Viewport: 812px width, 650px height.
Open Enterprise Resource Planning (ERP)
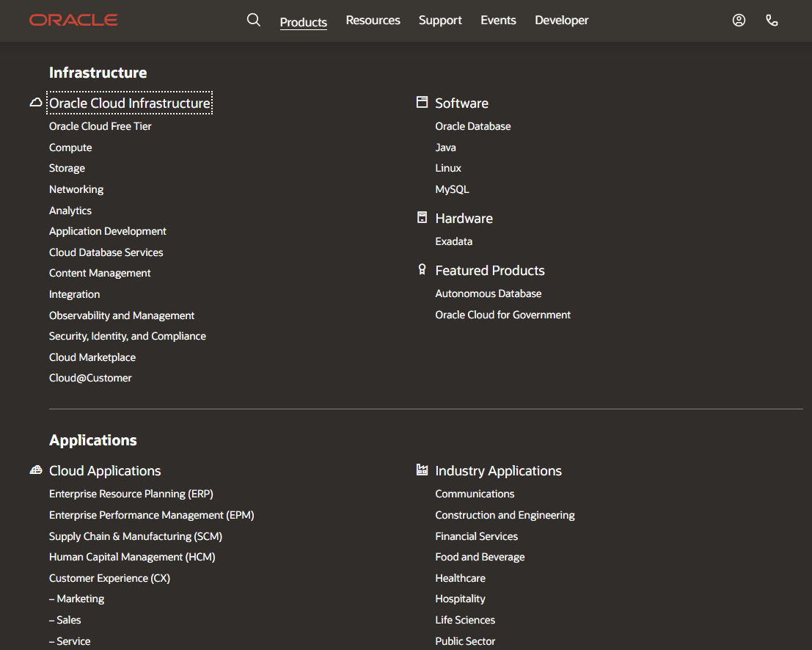click(x=131, y=494)
